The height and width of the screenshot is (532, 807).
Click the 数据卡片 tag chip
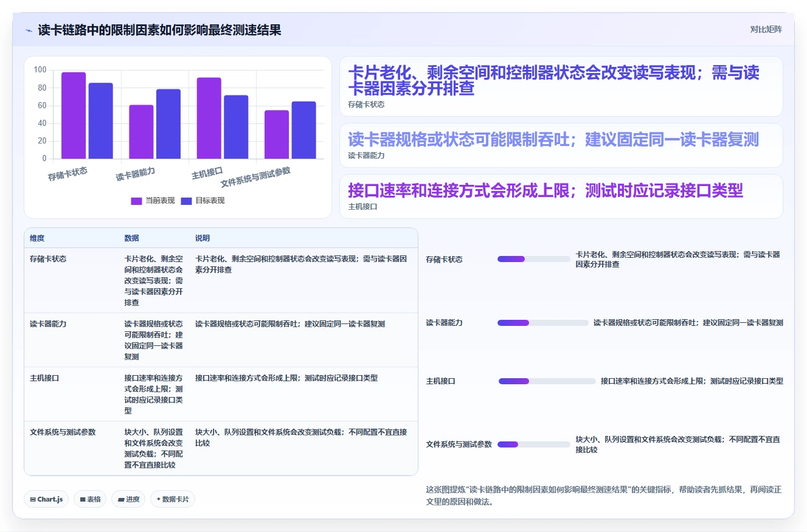pos(173,499)
